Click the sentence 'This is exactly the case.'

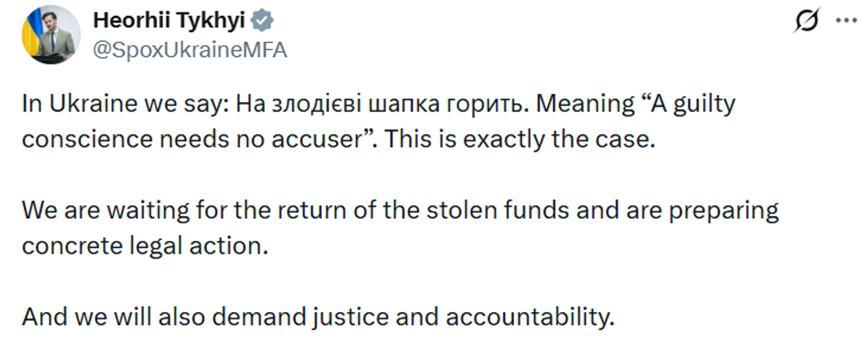point(520,141)
